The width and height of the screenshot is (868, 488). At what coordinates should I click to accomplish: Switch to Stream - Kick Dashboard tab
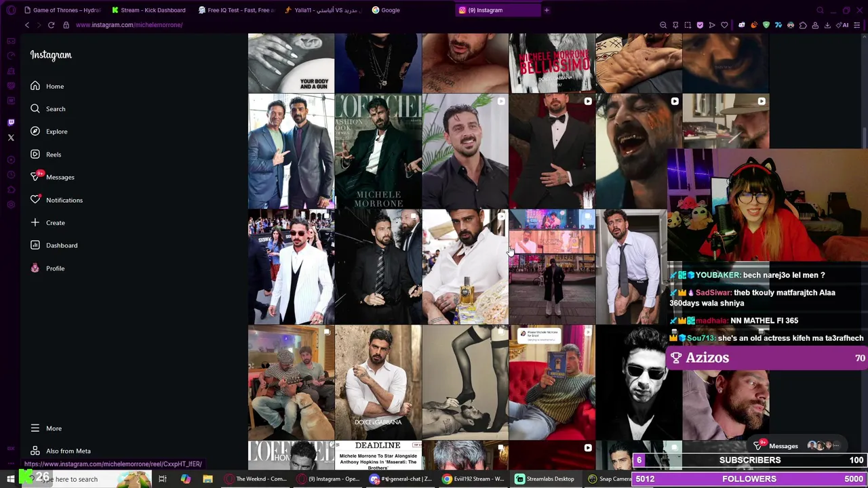coord(149,10)
